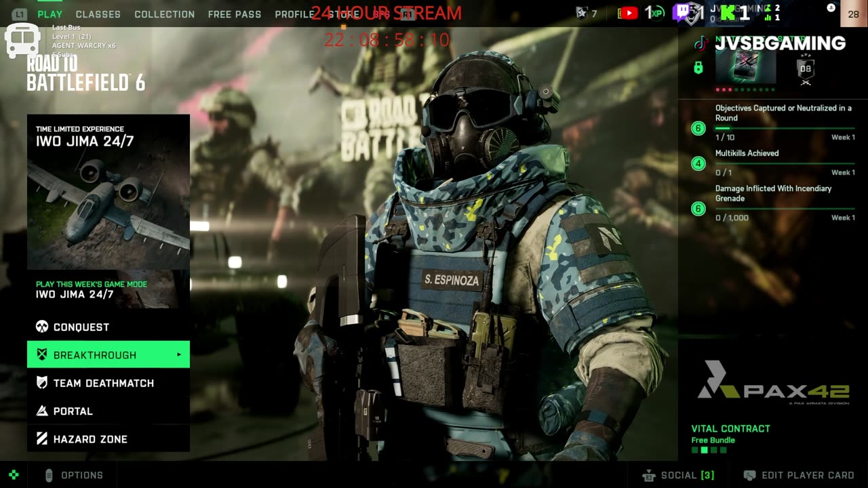Click the green XP icon
This screenshot has width=868, height=488.
pyautogui.click(x=656, y=13)
